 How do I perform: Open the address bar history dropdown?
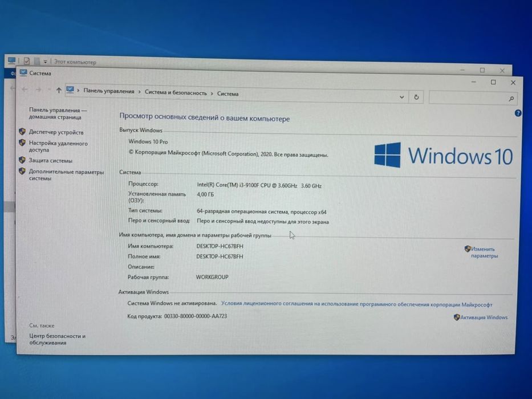pyautogui.click(x=402, y=97)
